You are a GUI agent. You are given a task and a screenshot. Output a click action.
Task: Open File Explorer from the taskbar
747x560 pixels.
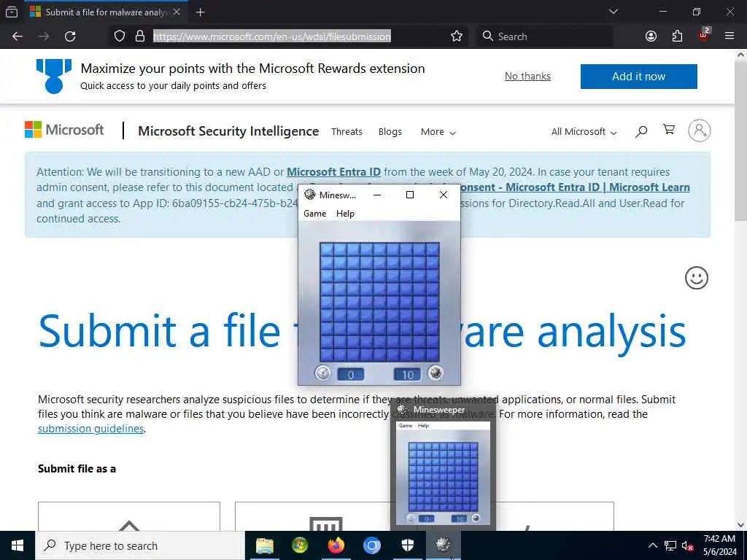point(264,545)
